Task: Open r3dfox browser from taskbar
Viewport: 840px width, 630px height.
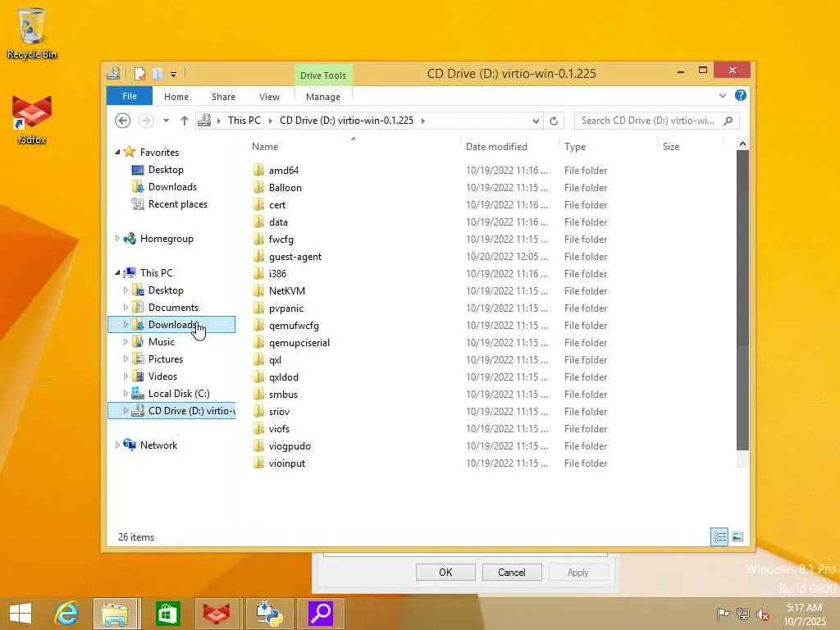Action: pos(217,614)
